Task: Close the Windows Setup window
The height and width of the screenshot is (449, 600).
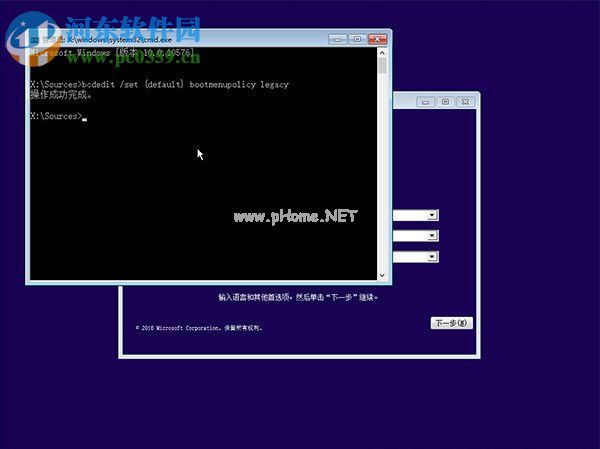Action: [465, 102]
